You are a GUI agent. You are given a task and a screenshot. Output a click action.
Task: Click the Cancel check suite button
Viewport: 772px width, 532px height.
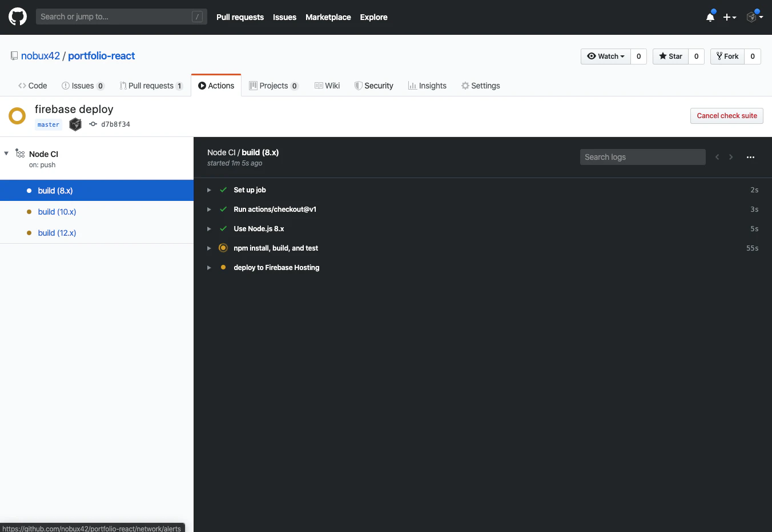(727, 116)
